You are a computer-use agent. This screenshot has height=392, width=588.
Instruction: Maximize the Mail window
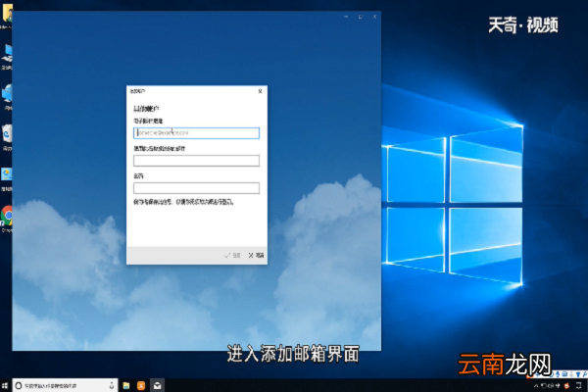[360, 17]
